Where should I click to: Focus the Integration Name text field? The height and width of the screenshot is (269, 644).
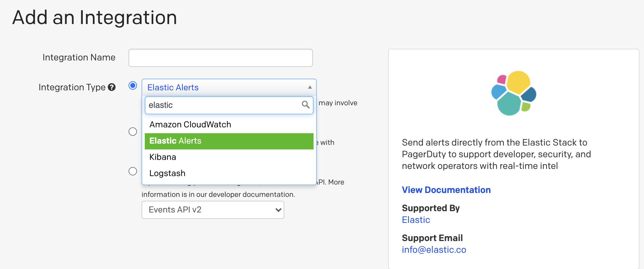click(x=220, y=58)
